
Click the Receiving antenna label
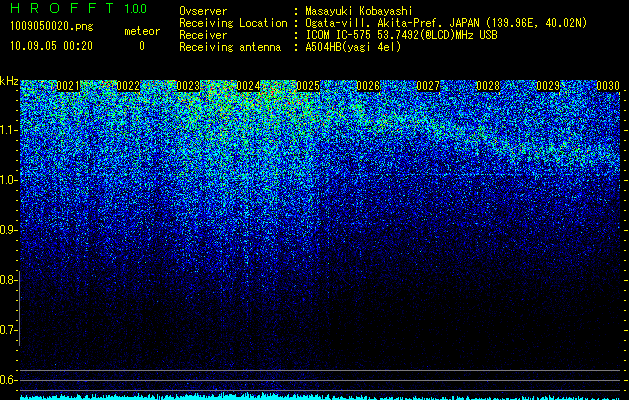pyautogui.click(x=230, y=47)
